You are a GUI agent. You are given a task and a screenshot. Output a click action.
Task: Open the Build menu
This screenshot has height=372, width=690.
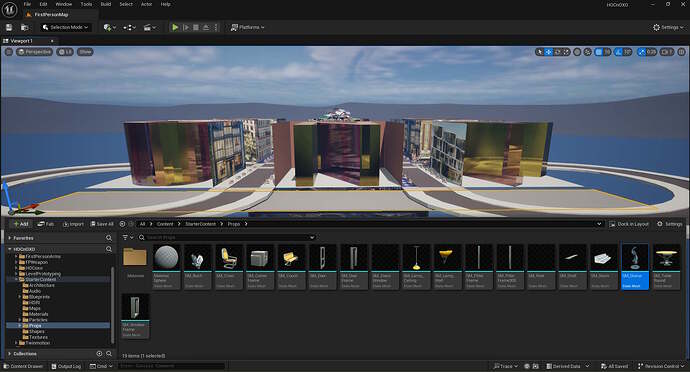point(106,4)
